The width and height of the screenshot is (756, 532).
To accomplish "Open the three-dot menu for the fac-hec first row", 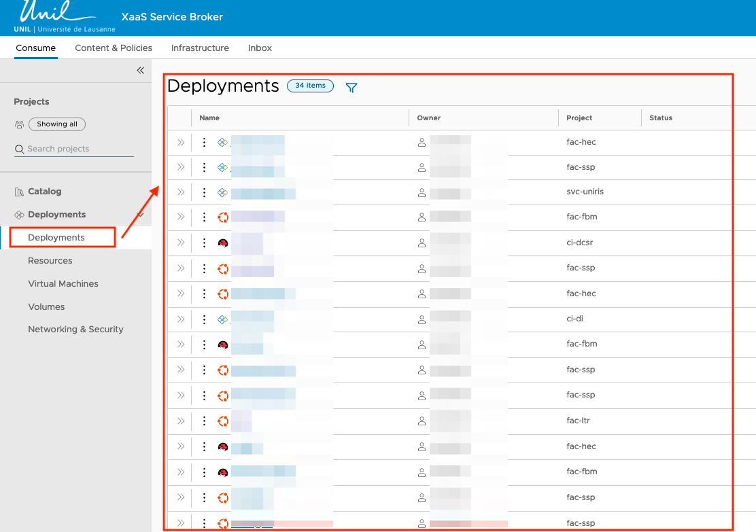I will coord(204,143).
